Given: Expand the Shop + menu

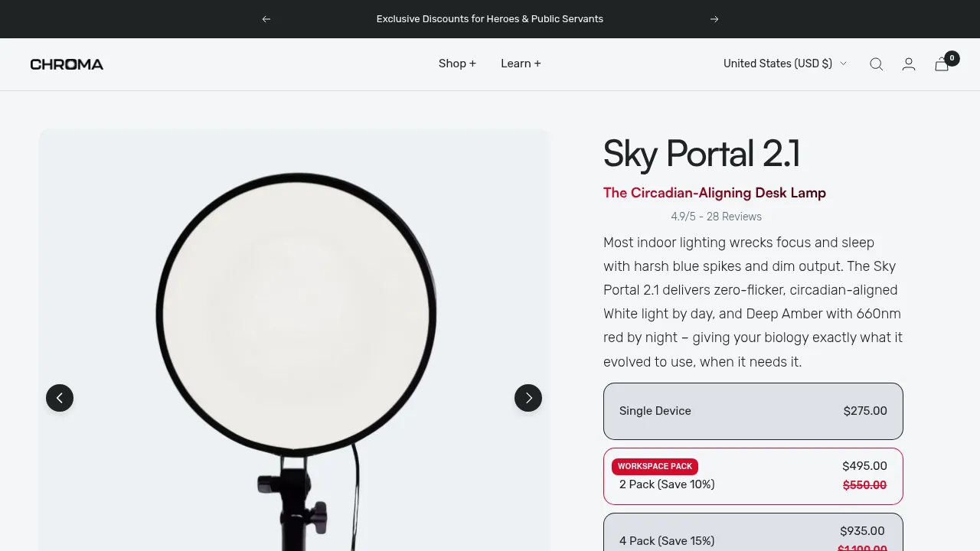Looking at the screenshot, I should tap(457, 64).
